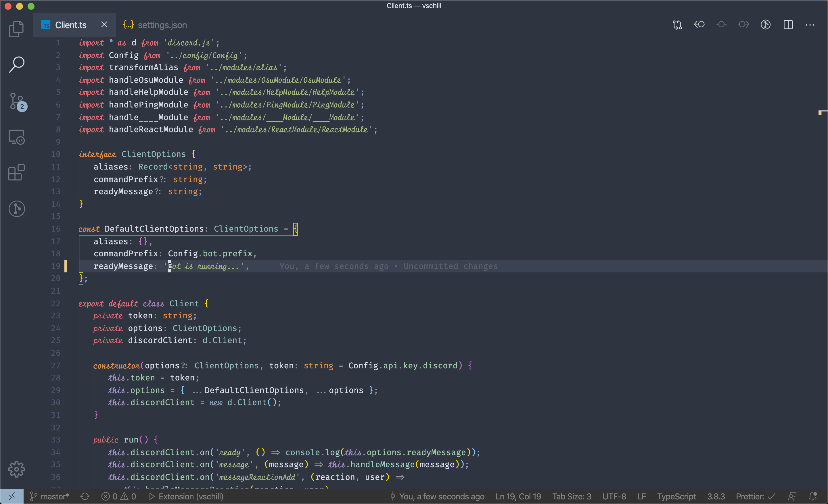Close the Client.ts tab

coord(104,24)
